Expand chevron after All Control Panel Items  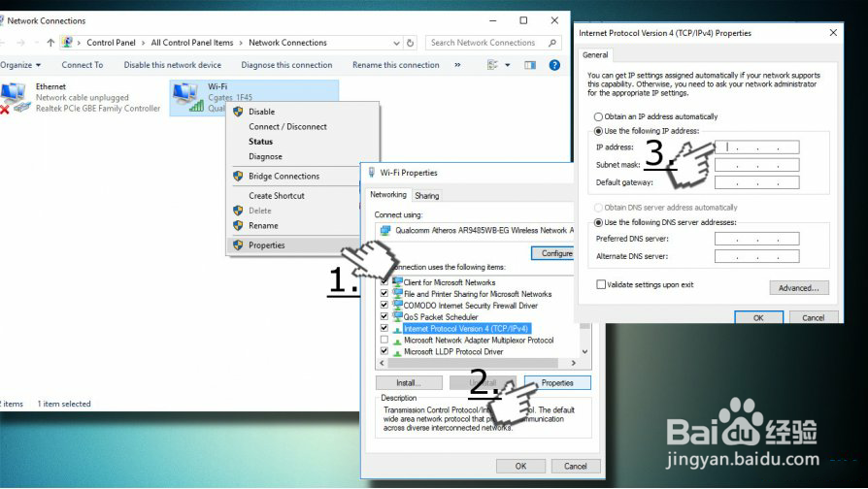(241, 43)
